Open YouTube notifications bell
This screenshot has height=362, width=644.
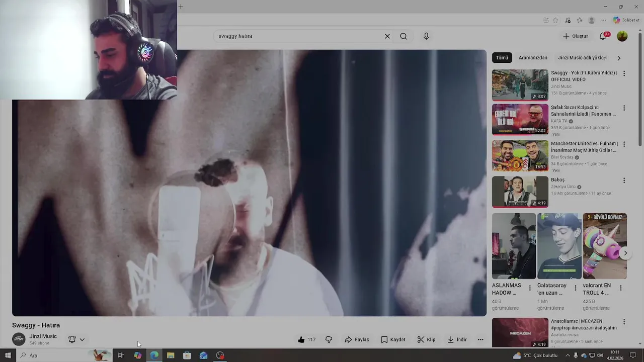[603, 36]
